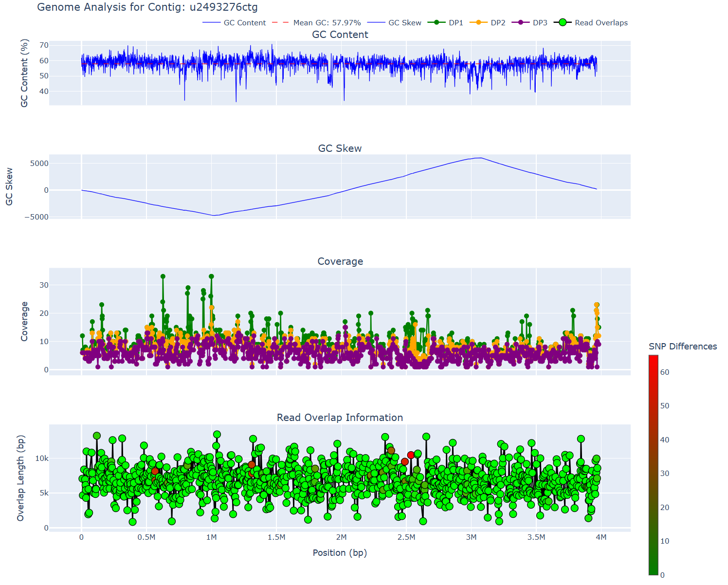Click the Position (bp) x-axis label
The height and width of the screenshot is (585, 728).
click(340, 553)
